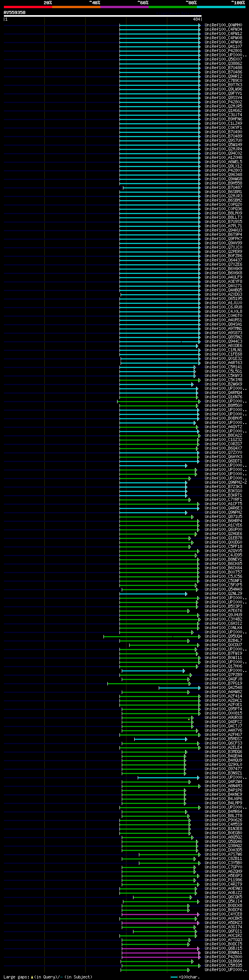Image resolution: width=249 pixels, height=980 pixels.
Task: Open hit UniRef100_Q0WMH0
Action: [223, 25]
